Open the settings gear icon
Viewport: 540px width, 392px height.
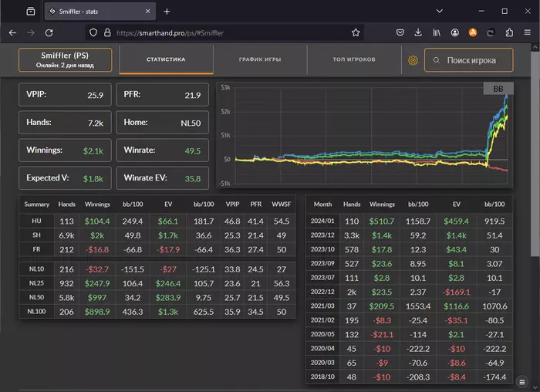point(413,60)
